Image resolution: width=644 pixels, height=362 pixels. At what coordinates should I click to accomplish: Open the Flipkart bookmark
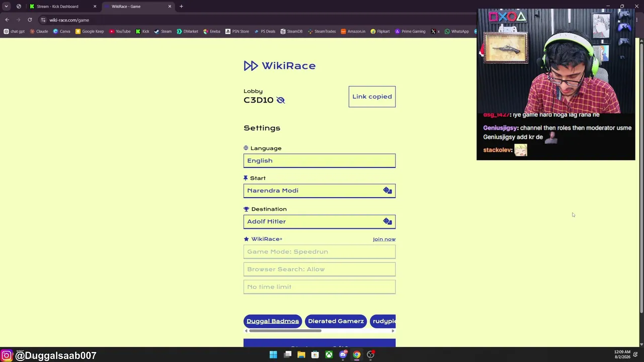[380, 32]
